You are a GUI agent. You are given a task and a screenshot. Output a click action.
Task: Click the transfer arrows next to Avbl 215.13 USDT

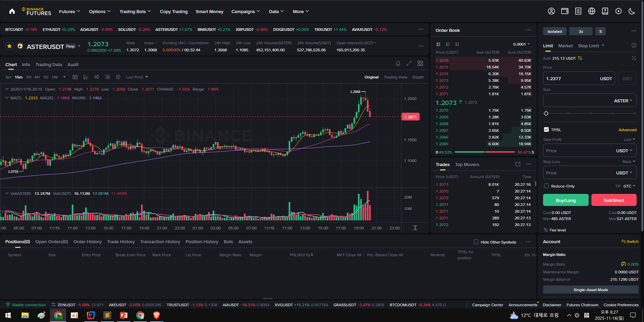pos(580,58)
